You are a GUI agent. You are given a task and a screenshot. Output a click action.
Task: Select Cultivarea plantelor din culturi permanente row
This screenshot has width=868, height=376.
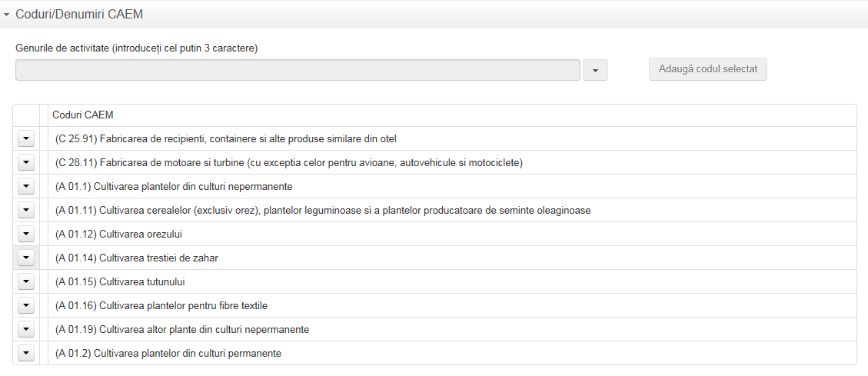pos(168,354)
